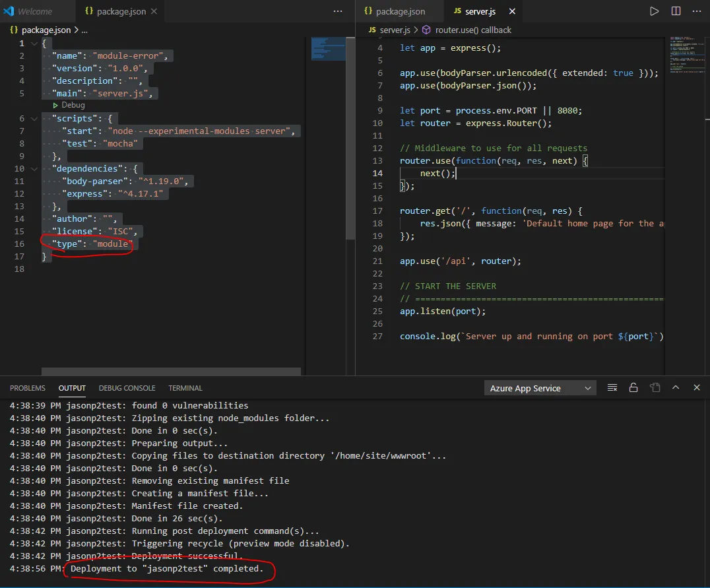Open left editor group more actions menu
This screenshot has height=588, width=710.
click(338, 11)
